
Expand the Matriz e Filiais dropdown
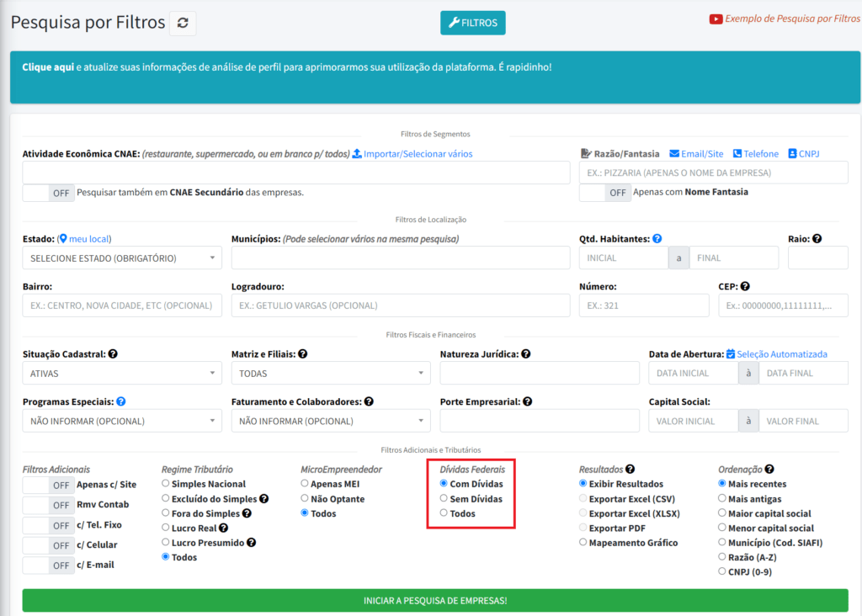click(x=331, y=373)
